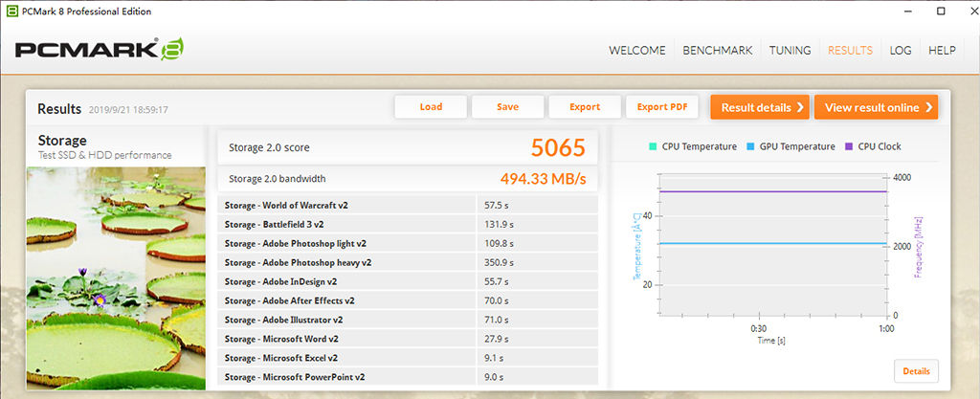Viewport: 980px width, 399px height.
Task: Select the Adobe Photoshop heavy v2 row
Action: [x=408, y=262]
